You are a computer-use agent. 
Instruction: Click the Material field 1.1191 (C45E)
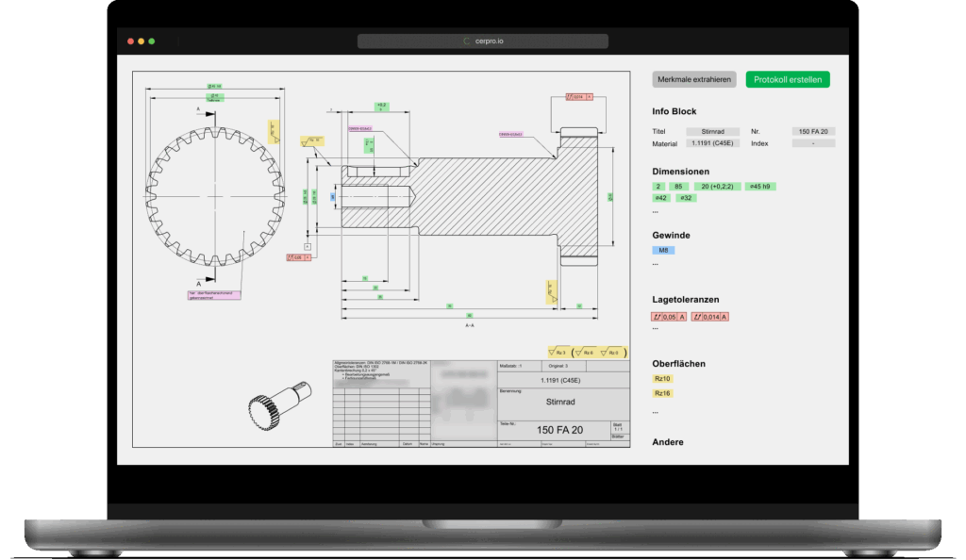[x=707, y=144]
